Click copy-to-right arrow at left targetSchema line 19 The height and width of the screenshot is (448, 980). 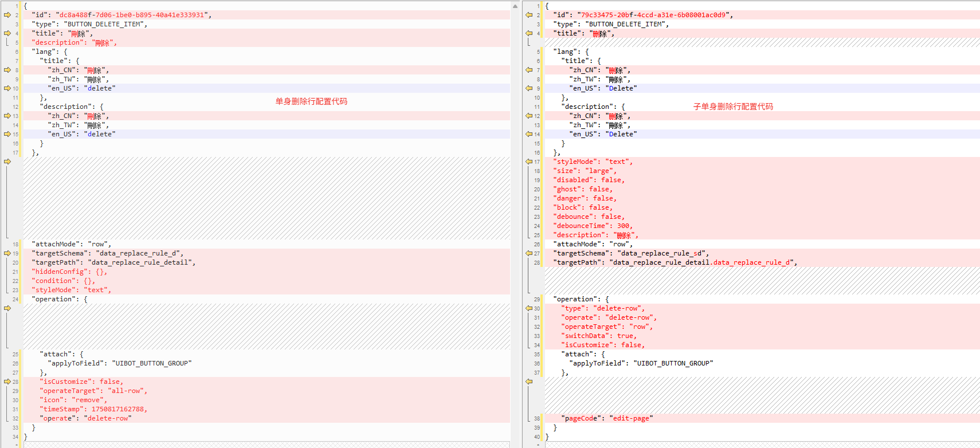pyautogui.click(x=7, y=253)
